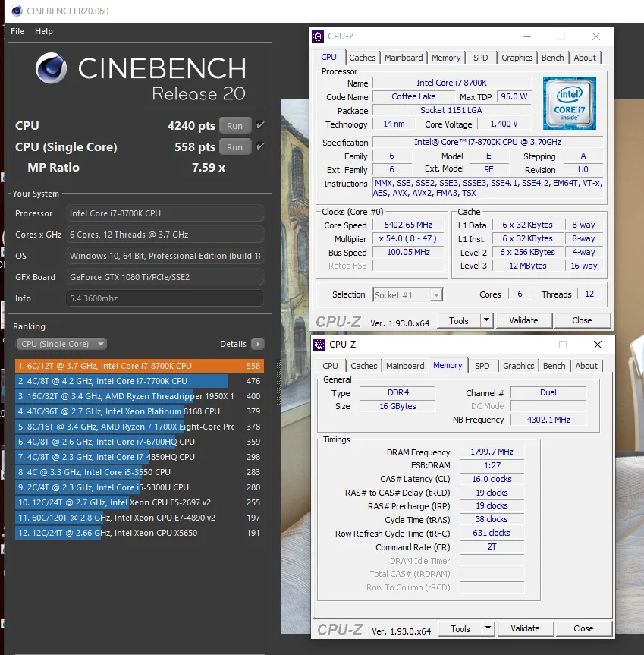Screen dimensions: 644x655
Task: Click Tools button in lower CPU-Z window
Action: [x=460, y=628]
